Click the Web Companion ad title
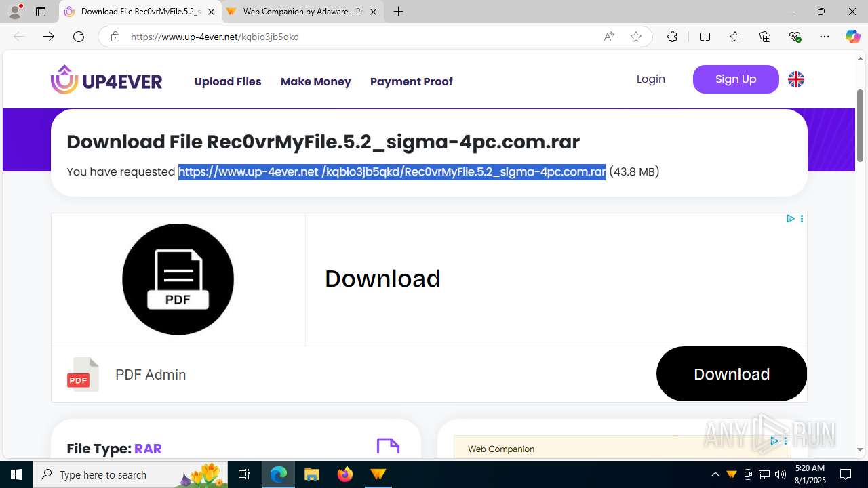 point(501,449)
